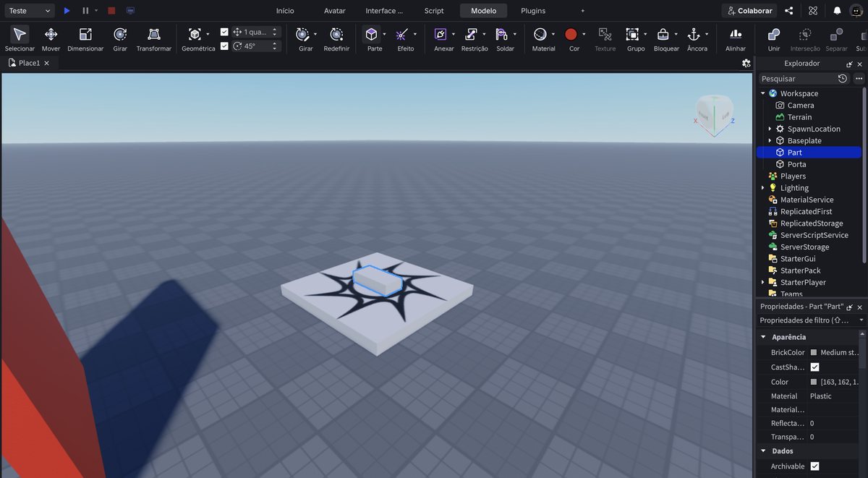Open the Explorer more options ellipsis
Image resolution: width=868 pixels, height=478 pixels.
859,78
